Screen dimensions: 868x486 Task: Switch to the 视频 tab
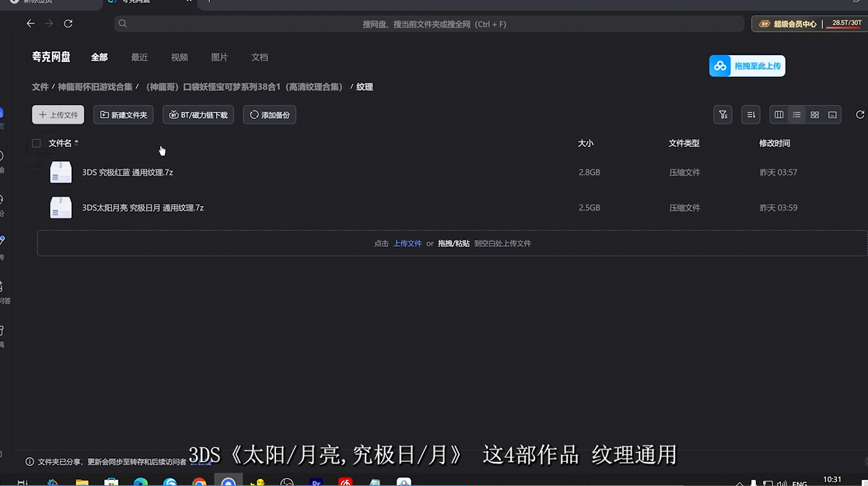(179, 57)
